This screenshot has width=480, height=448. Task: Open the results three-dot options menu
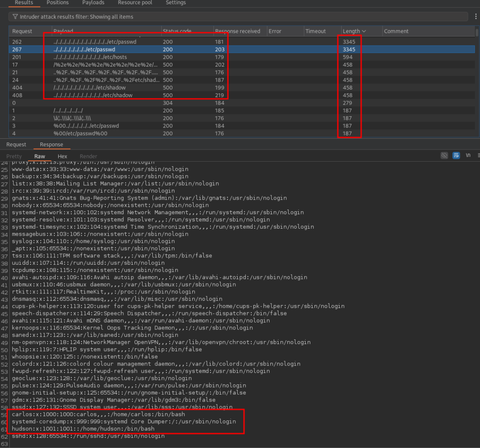(476, 16)
